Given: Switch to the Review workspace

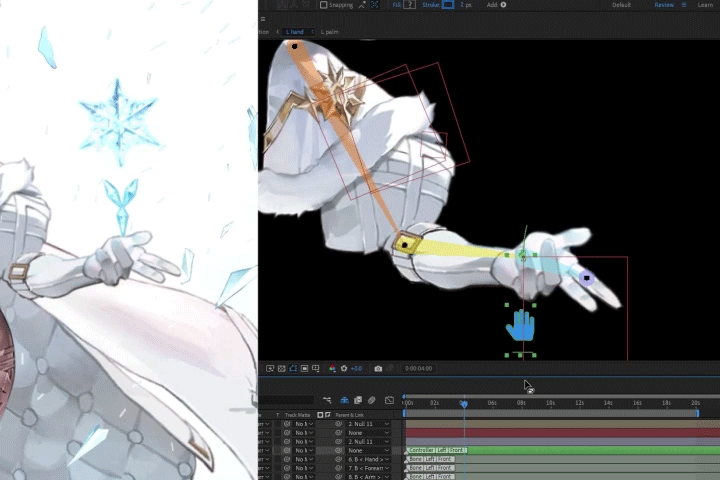Looking at the screenshot, I should [x=664, y=5].
